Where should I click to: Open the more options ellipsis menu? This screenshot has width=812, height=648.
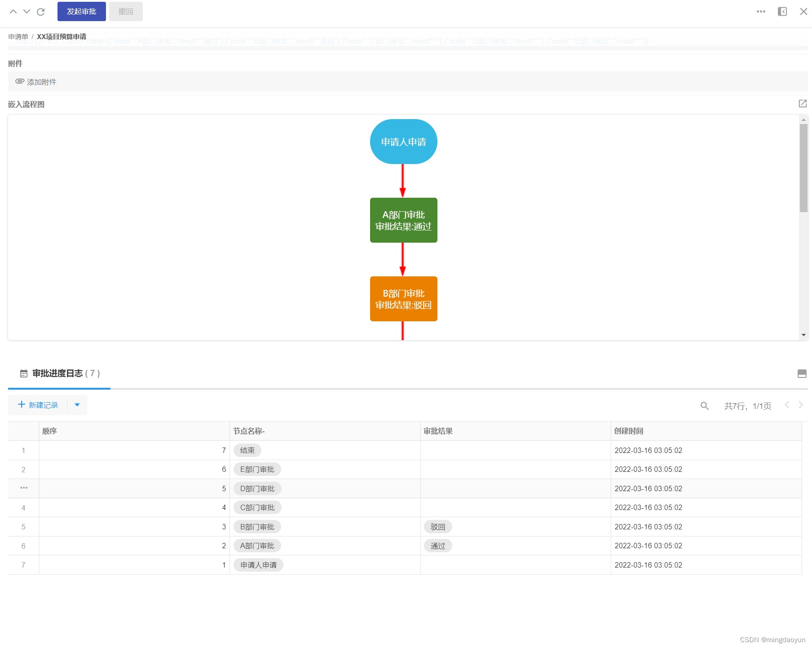(761, 12)
